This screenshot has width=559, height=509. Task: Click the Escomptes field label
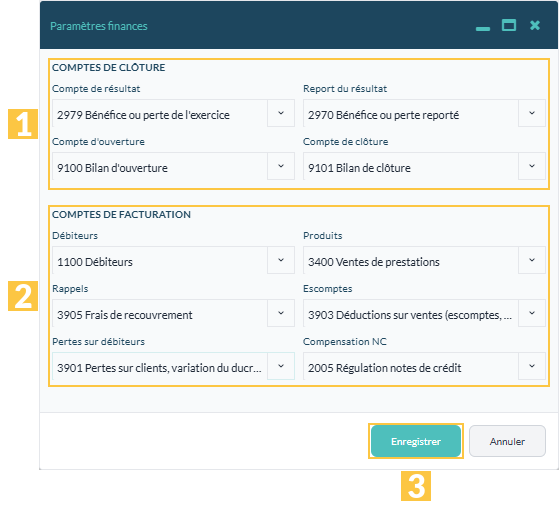coord(328,289)
